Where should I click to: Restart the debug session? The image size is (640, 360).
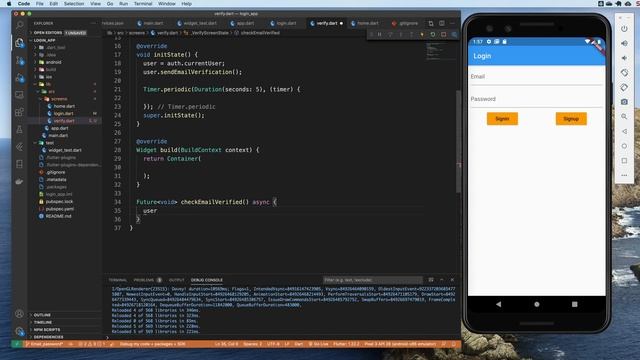click(433, 35)
